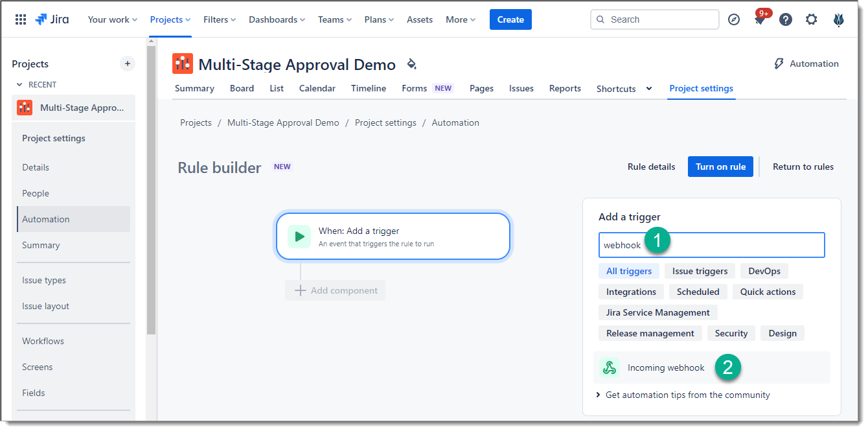868x431 pixels.
Task: Open the compass discover icon
Action: 734,19
